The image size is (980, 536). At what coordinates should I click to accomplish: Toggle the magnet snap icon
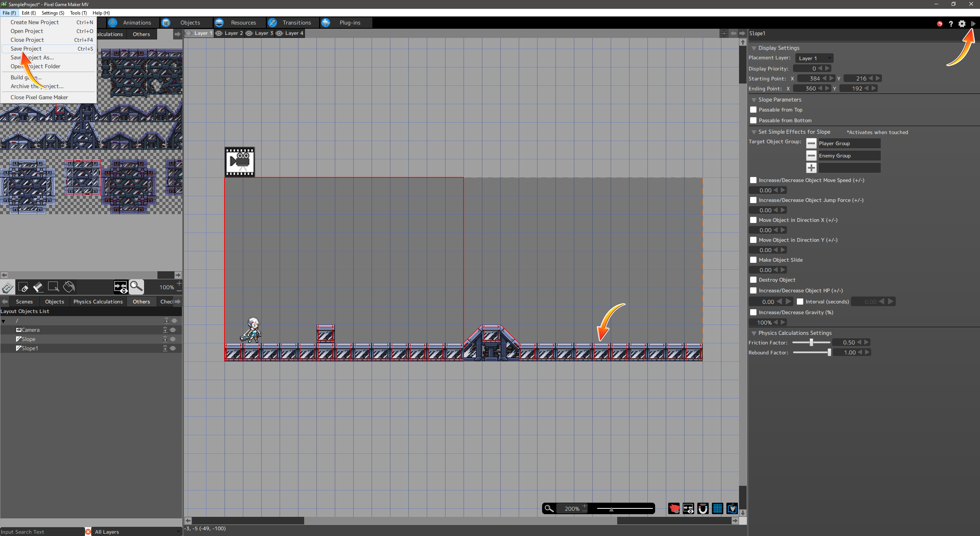(x=703, y=508)
